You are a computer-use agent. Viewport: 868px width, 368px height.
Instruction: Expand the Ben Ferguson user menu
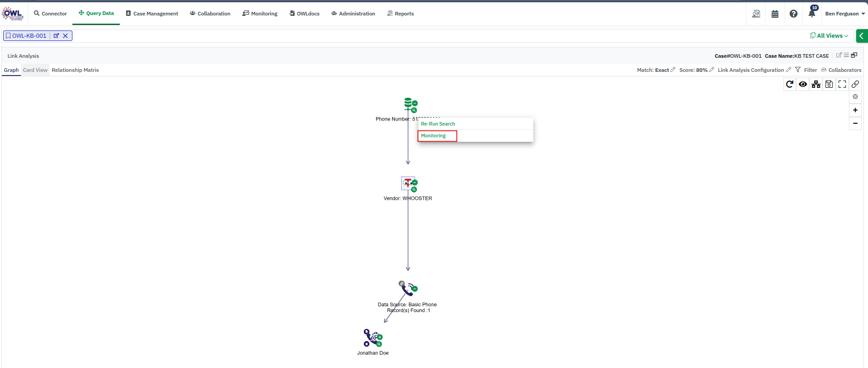tap(845, 14)
